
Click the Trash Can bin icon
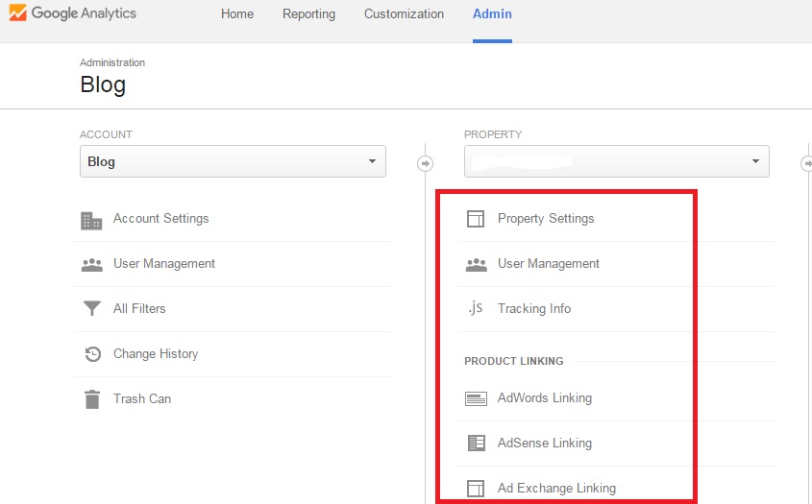pyautogui.click(x=91, y=399)
